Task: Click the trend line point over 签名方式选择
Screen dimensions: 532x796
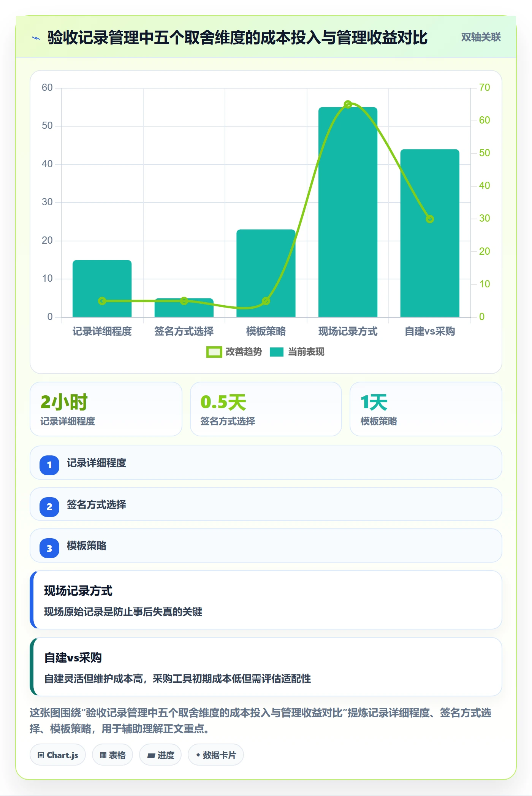Action: (x=184, y=301)
